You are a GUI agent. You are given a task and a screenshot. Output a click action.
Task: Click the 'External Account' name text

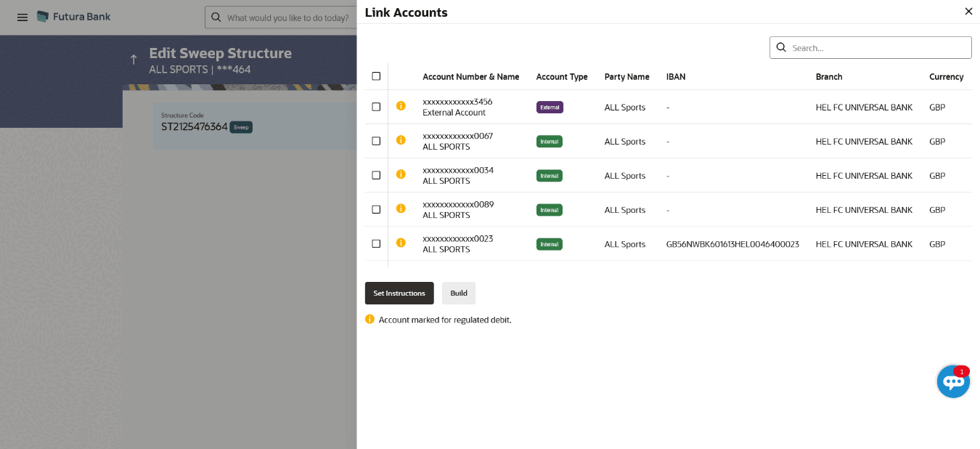click(454, 113)
